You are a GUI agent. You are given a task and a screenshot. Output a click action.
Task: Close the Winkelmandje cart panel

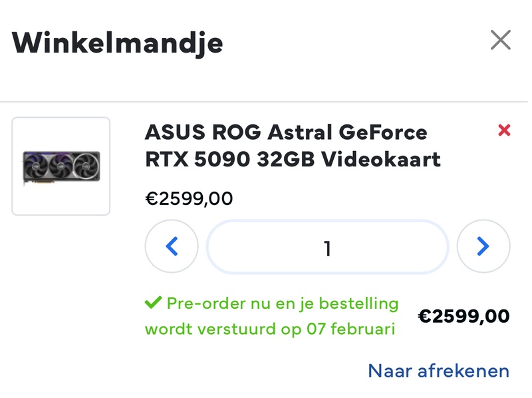[500, 41]
